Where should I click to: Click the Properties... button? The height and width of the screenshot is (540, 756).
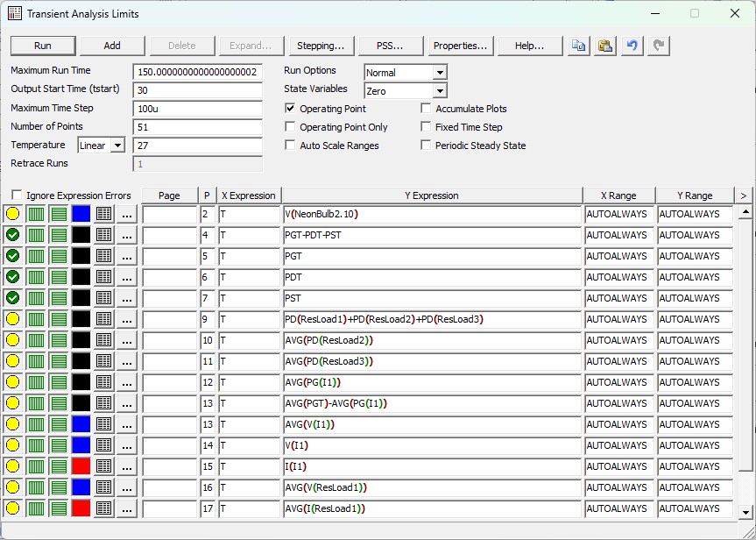coord(461,46)
